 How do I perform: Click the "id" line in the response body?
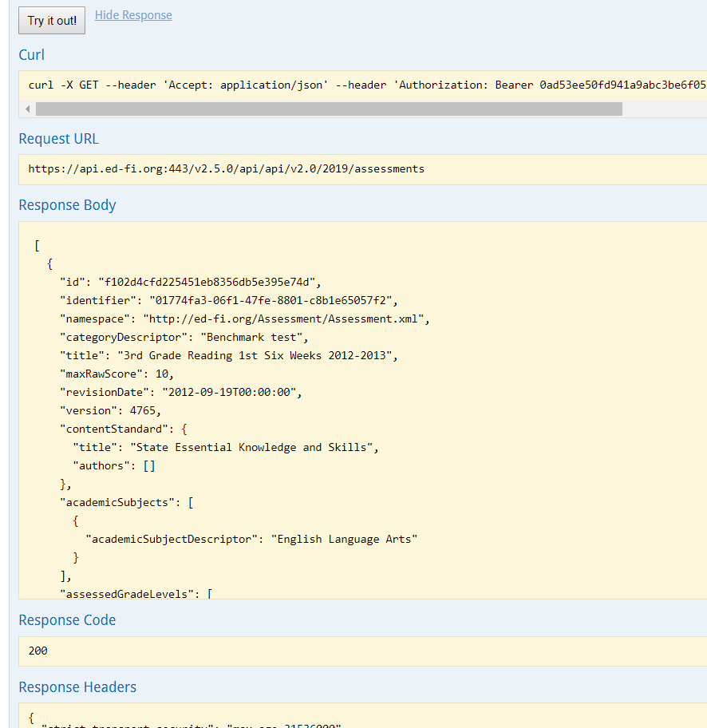191,283
